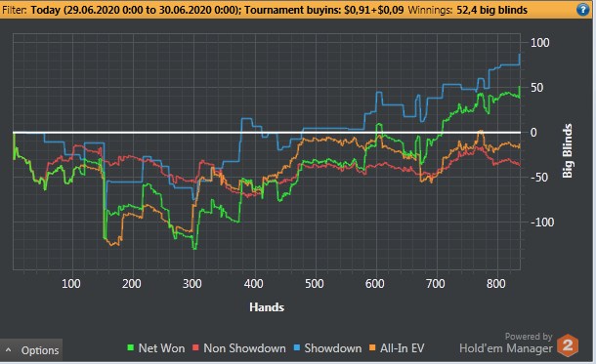Click the 200 label on hands axis
Image resolution: width=596 pixels, height=364 pixels.
pyautogui.click(x=132, y=284)
